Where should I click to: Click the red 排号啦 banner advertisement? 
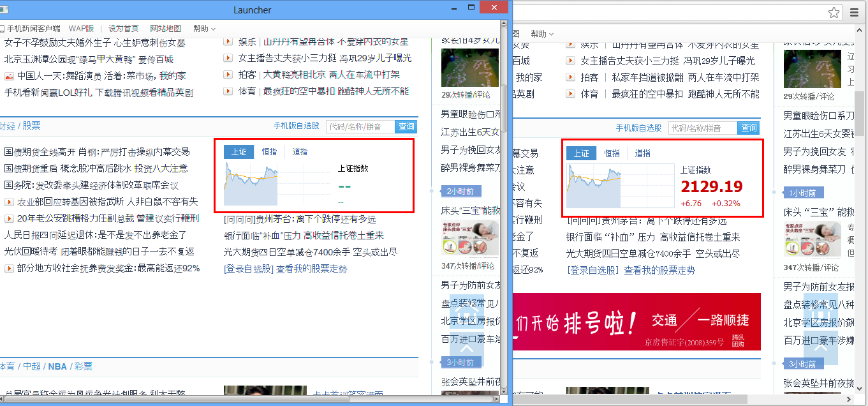[636, 322]
